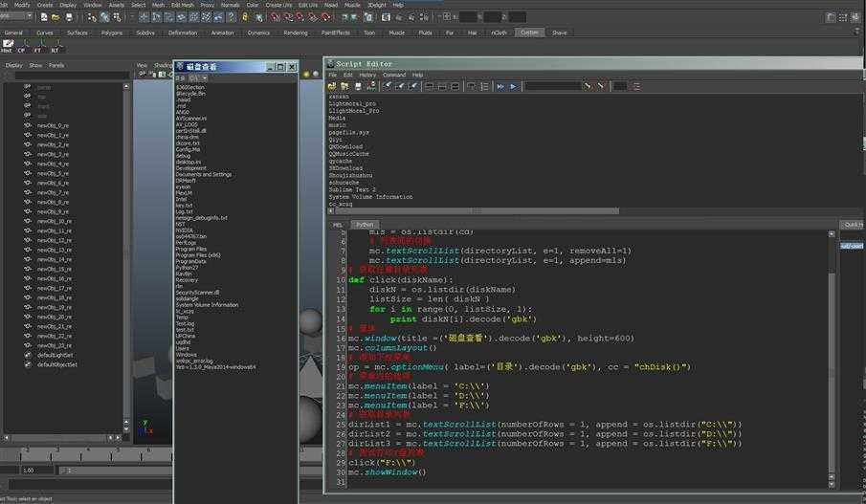Viewport: 866px width, 504px height.
Task: Select defaultObjectSet in the Outliner
Action: pos(56,365)
